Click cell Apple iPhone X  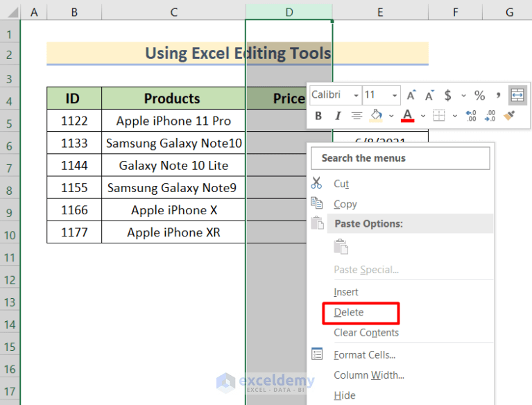(x=173, y=210)
